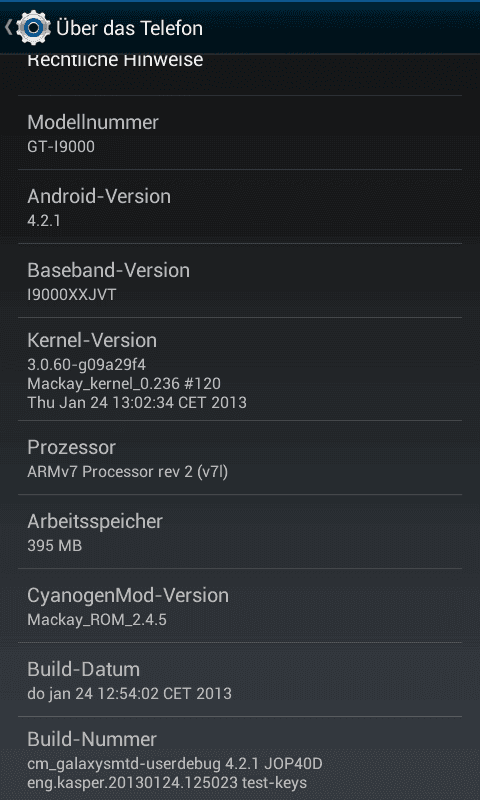The image size is (480, 800).
Task: Select the Build-Datum row
Action: tap(240, 680)
